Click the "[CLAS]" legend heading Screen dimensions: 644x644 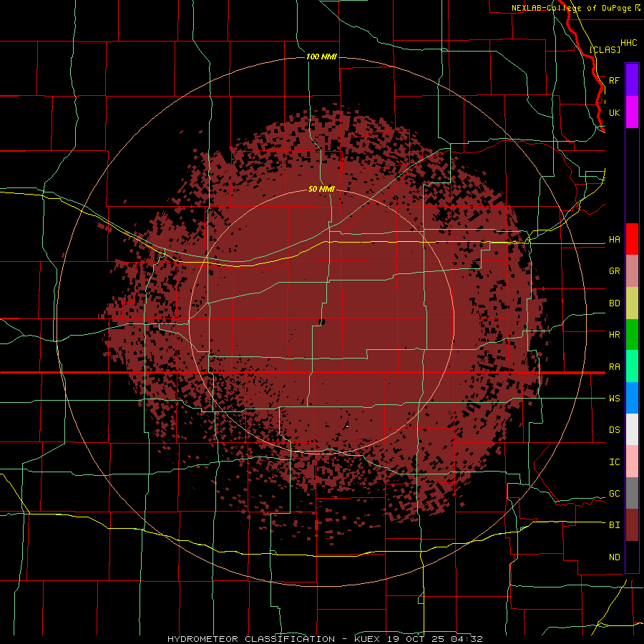(605, 49)
